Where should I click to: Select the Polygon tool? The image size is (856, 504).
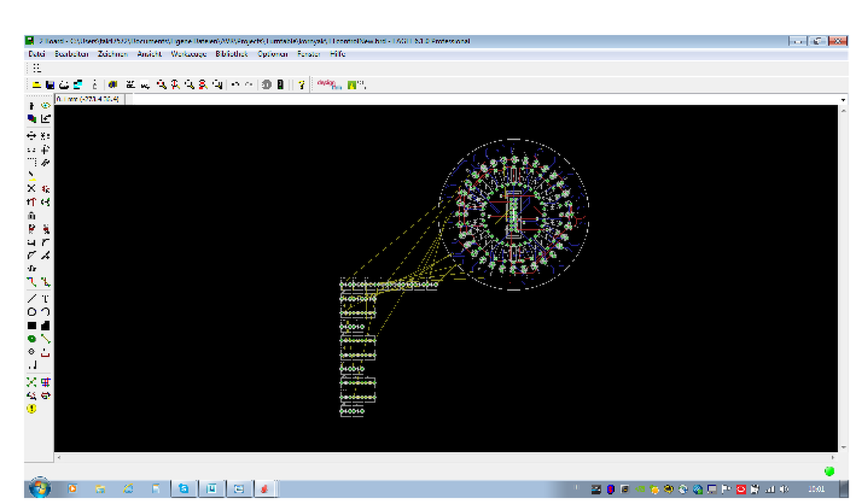(x=45, y=326)
